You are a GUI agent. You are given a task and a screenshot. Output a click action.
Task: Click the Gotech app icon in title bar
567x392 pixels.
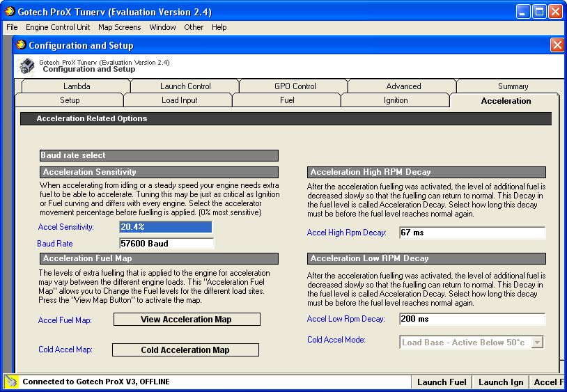(x=10, y=12)
